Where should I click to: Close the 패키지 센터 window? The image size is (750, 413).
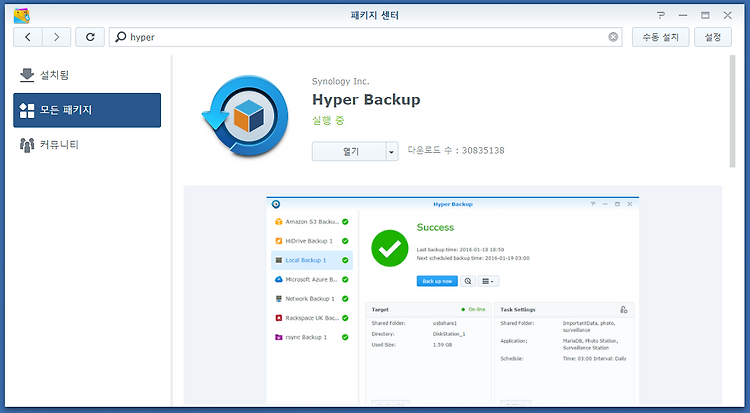[728, 15]
